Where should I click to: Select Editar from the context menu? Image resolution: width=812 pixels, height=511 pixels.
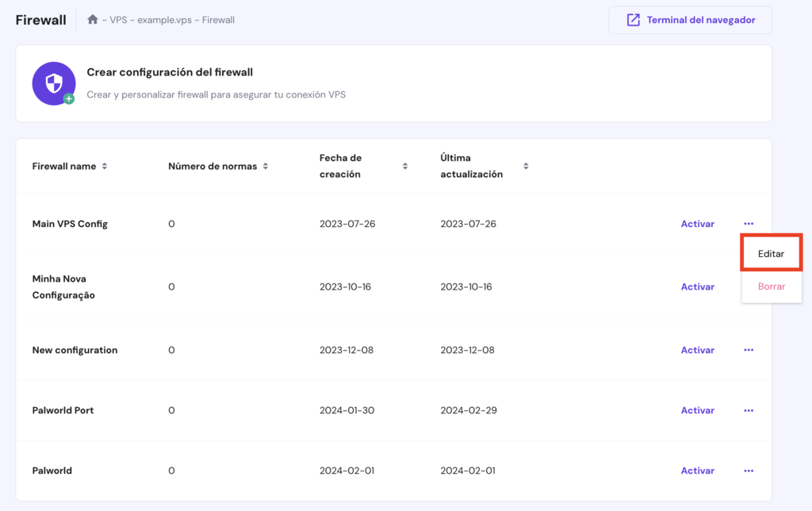770,252
